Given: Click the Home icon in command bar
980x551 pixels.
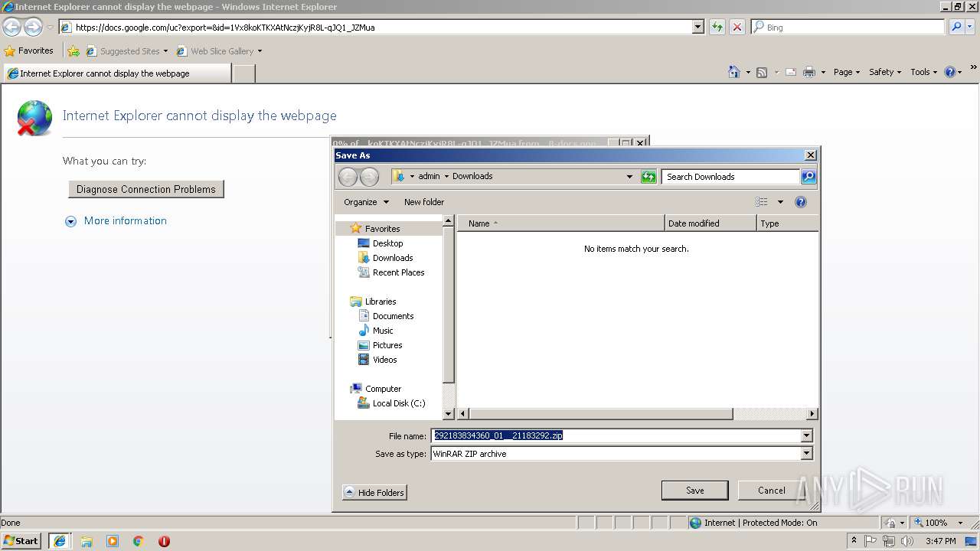Looking at the screenshot, I should tap(734, 72).
